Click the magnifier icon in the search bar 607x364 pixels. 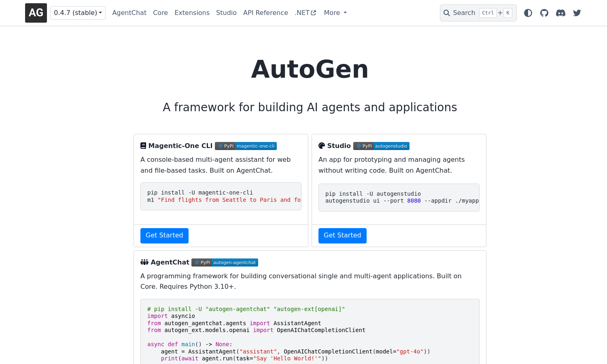coord(447,13)
